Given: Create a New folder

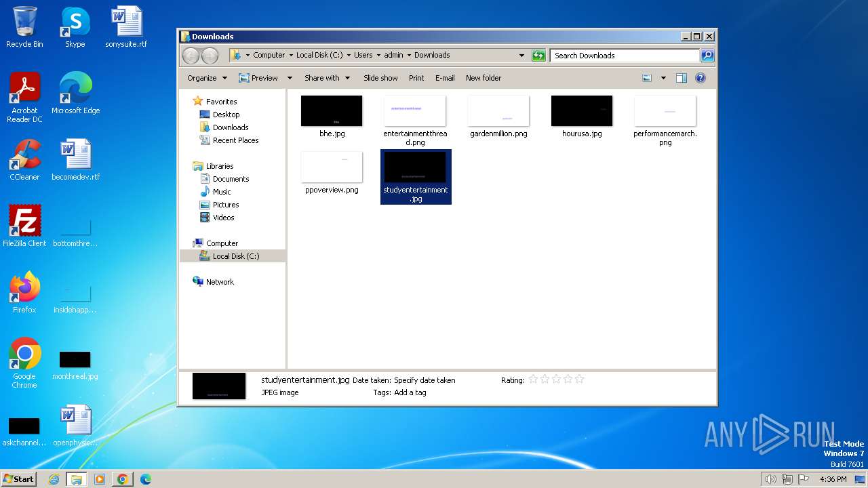Looking at the screenshot, I should [x=484, y=78].
